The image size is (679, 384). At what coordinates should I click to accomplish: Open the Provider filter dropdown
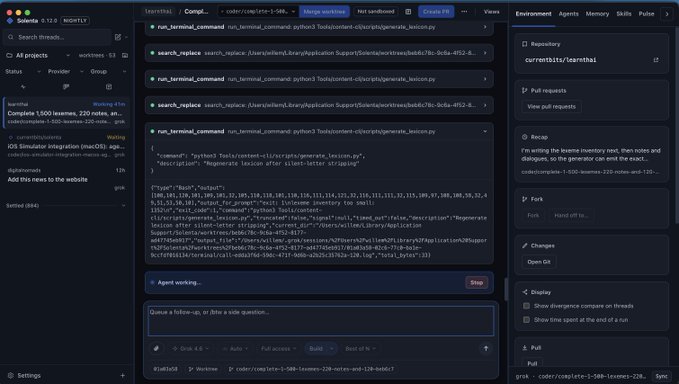tap(66, 71)
